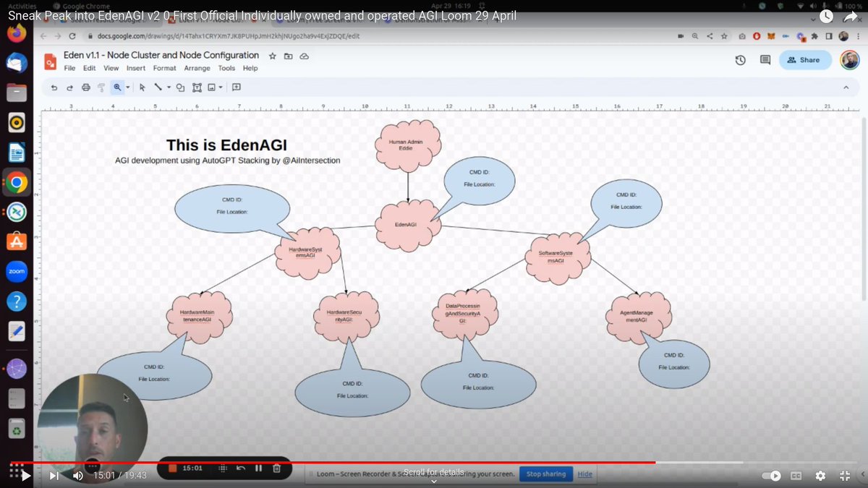868x488 pixels.
Task: Click the undo icon
Action: pyautogui.click(x=54, y=87)
